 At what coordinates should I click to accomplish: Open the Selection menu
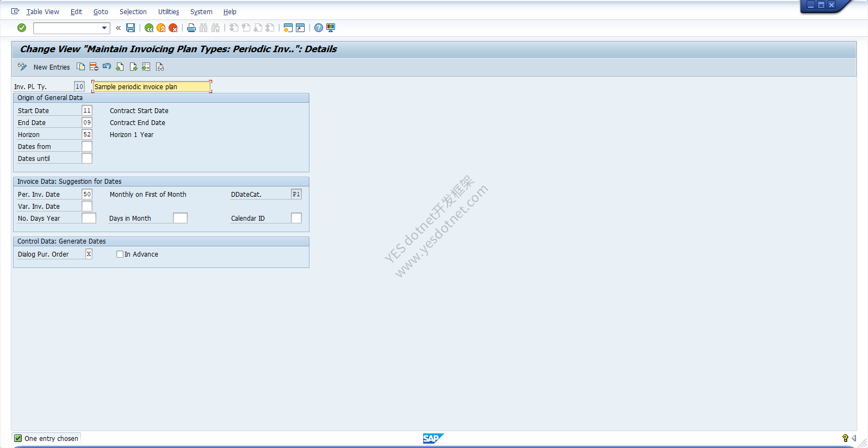tap(133, 11)
